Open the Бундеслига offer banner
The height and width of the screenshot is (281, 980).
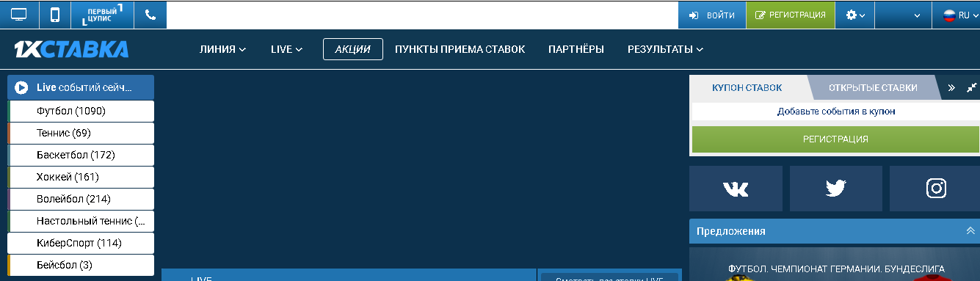[x=835, y=265]
